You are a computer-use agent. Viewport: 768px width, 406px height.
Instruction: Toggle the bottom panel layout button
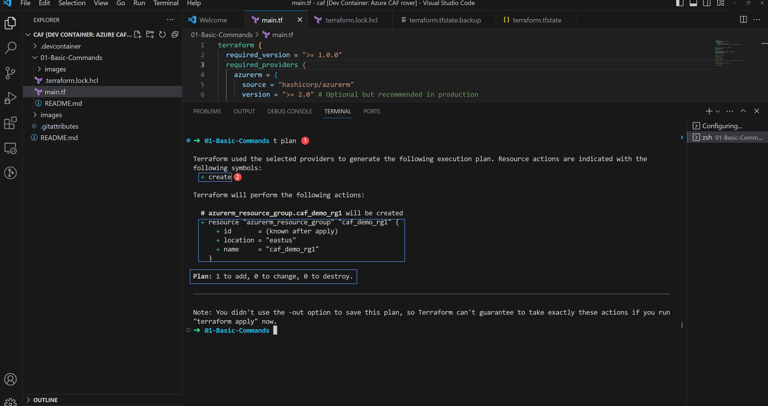pos(693,4)
